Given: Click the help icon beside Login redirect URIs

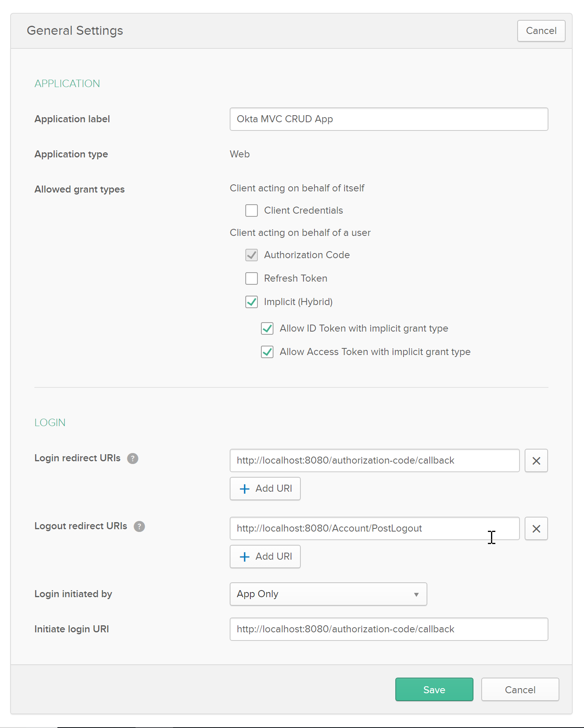Looking at the screenshot, I should pos(132,459).
